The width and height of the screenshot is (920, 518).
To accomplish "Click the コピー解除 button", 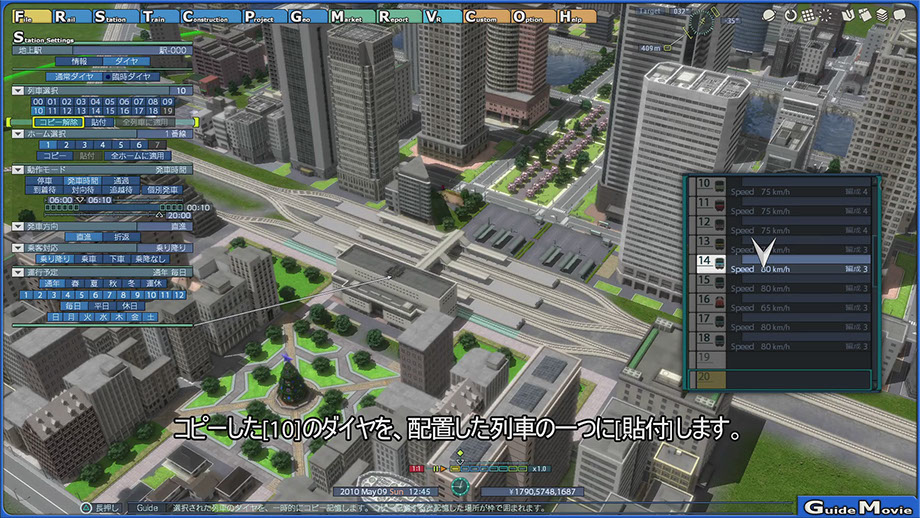I will (57, 122).
